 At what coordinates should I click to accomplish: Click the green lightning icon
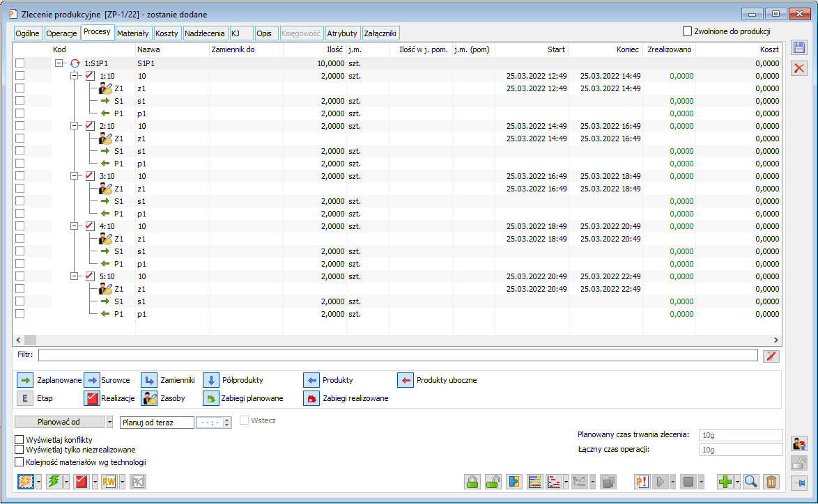[x=54, y=482]
